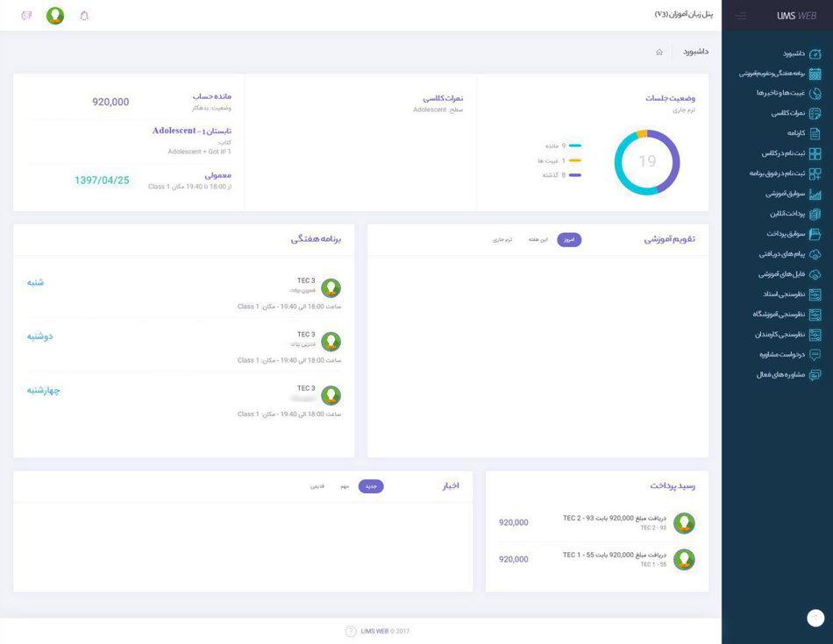Open غیبت ها و تاخیرها in the sidebar
Screen dimensions: 833x644
[x=789, y=94]
